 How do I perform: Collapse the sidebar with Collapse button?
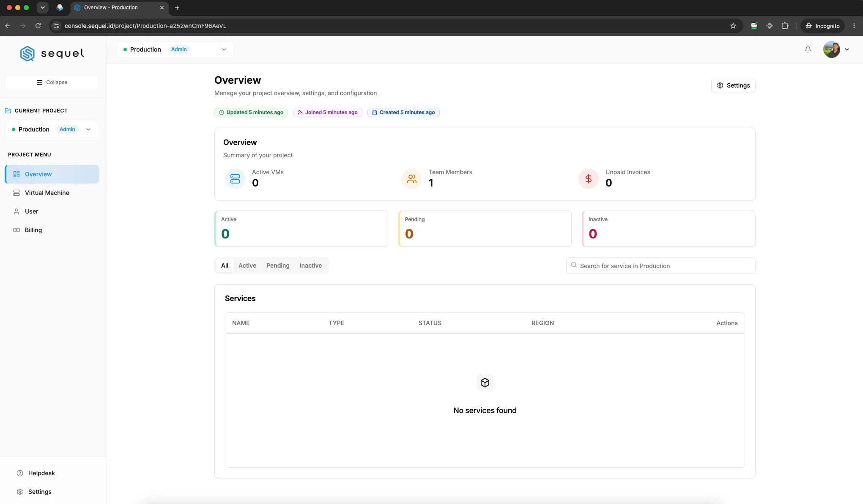tap(52, 82)
